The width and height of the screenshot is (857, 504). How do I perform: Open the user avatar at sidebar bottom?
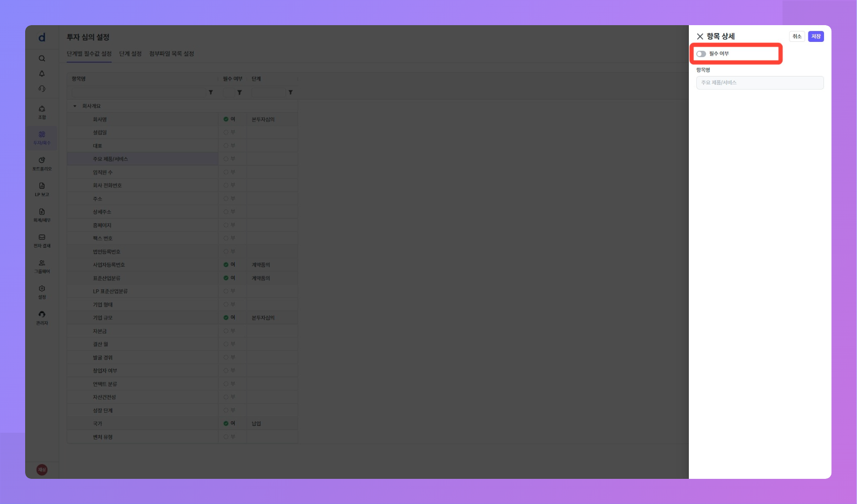[x=42, y=469]
